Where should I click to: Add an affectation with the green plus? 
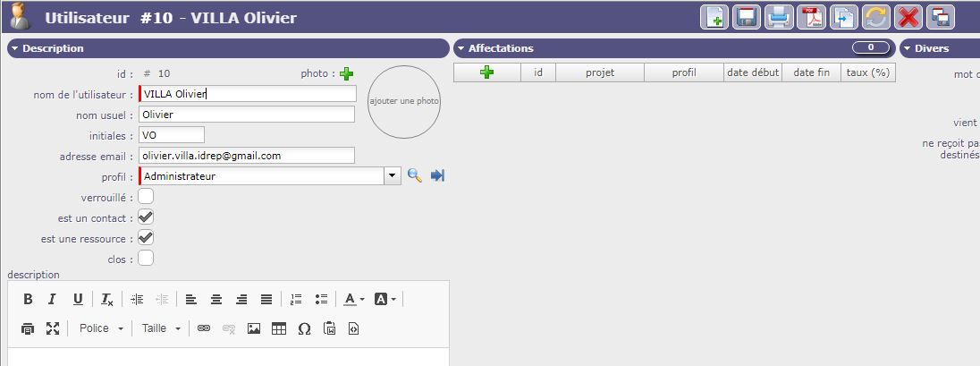[x=487, y=72]
